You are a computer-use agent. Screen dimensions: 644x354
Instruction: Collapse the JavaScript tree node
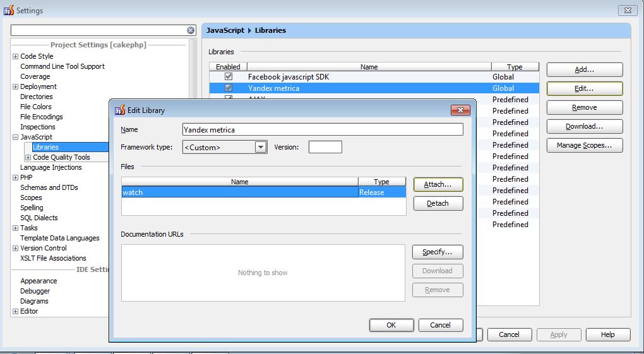(15, 137)
